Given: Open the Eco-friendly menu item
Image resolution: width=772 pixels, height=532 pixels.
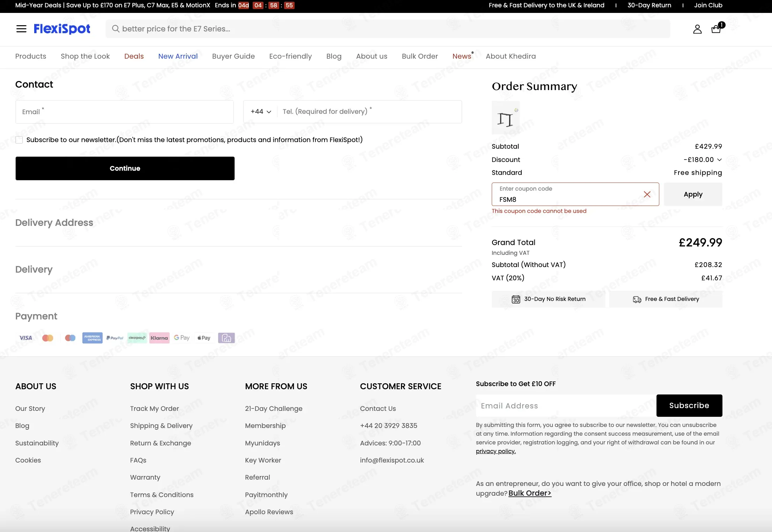Looking at the screenshot, I should click(x=290, y=56).
